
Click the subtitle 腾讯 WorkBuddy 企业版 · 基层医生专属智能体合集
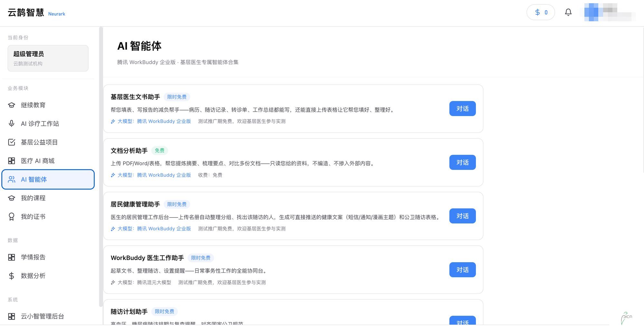pyautogui.click(x=178, y=62)
